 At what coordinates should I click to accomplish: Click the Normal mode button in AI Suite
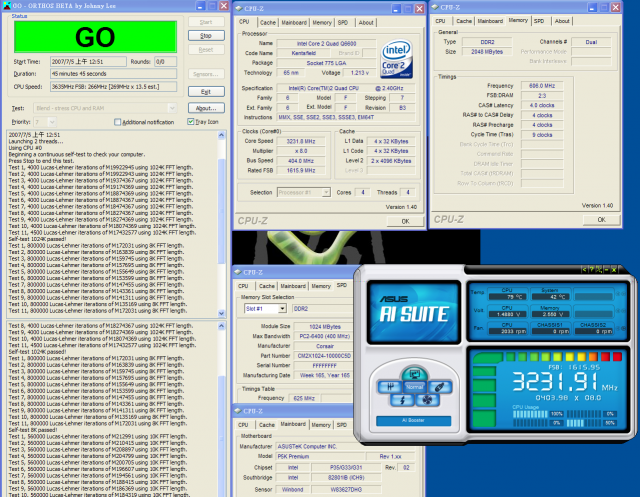[414, 387]
